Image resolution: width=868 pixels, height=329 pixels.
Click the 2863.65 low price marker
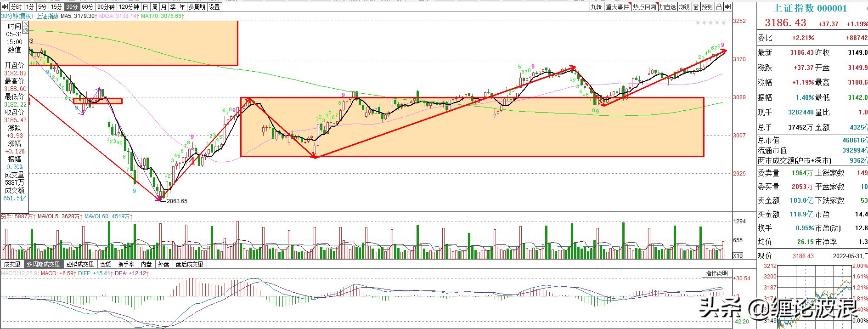177,201
